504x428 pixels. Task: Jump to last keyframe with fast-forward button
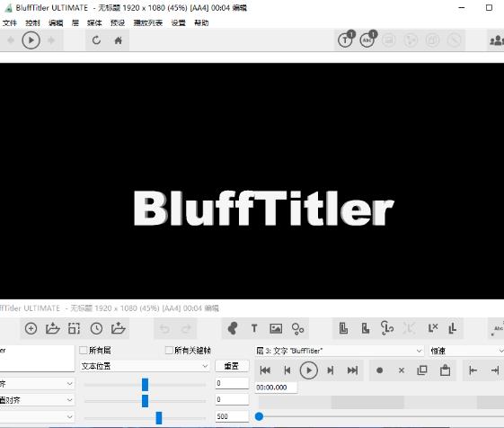coord(352,370)
